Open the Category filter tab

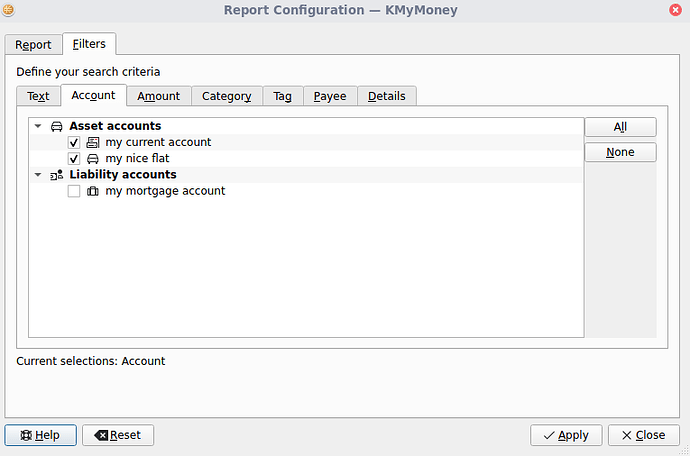(226, 96)
